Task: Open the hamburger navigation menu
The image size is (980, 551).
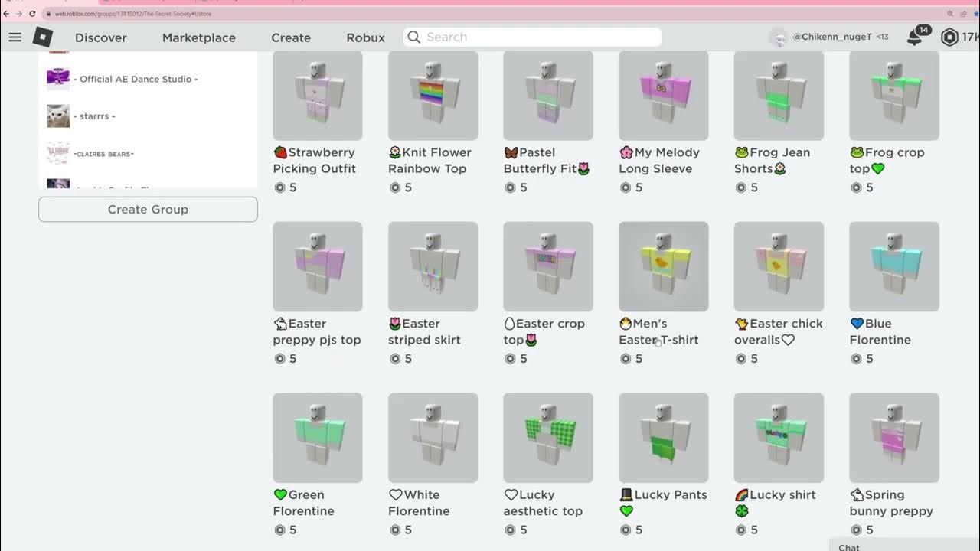Action: (x=15, y=37)
